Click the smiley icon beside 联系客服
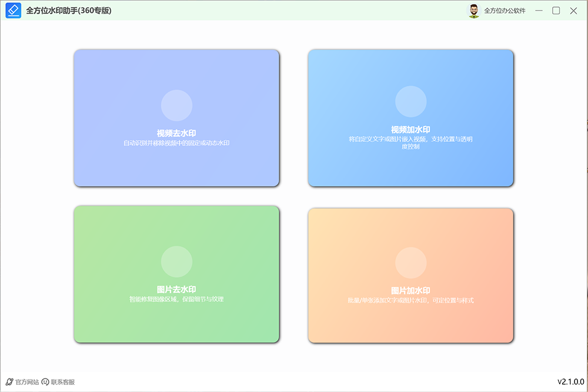 coord(45,381)
